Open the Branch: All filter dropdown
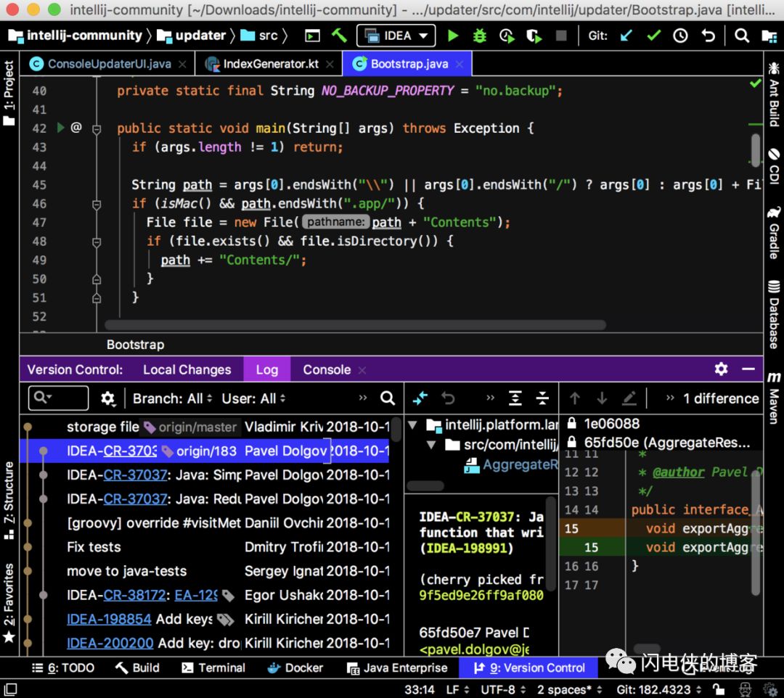 [173, 398]
